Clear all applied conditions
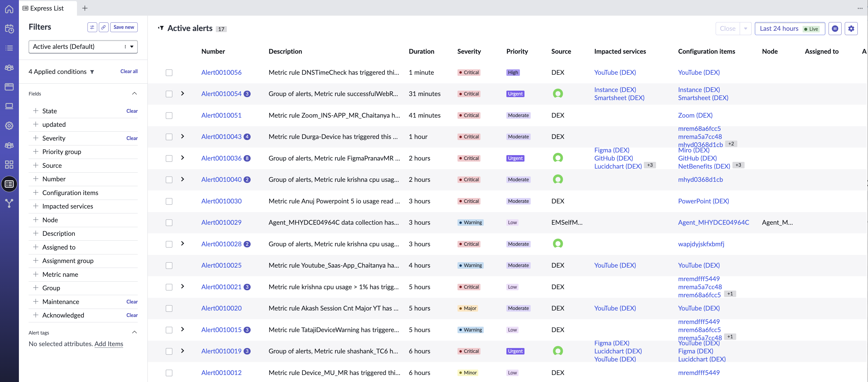868x382 pixels. coord(129,71)
